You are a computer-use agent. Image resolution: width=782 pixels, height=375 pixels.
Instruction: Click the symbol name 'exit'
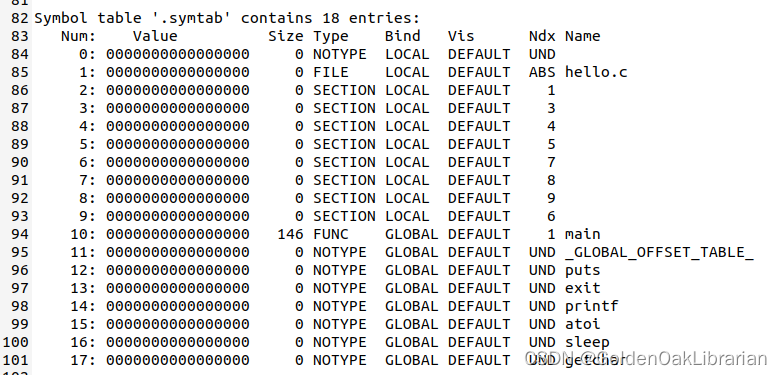tap(583, 288)
